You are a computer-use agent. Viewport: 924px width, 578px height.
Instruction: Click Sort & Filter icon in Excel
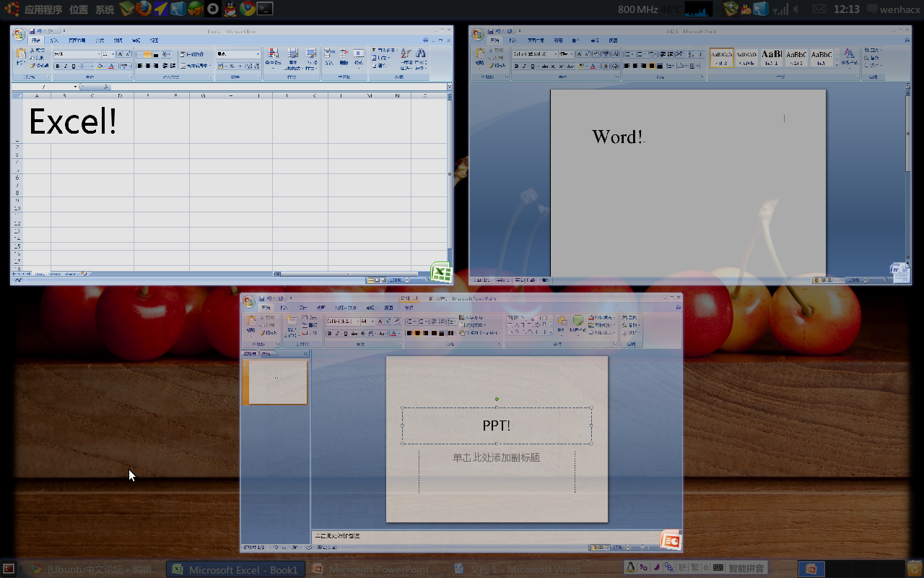(406, 53)
